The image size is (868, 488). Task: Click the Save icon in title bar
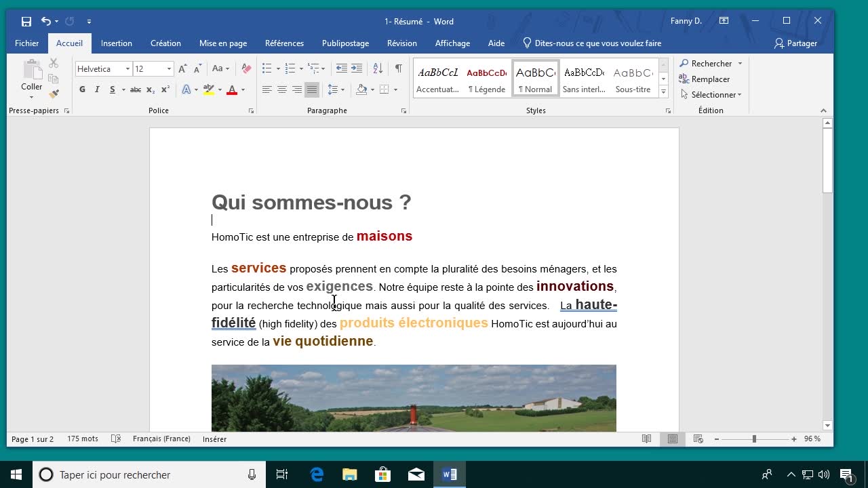26,22
